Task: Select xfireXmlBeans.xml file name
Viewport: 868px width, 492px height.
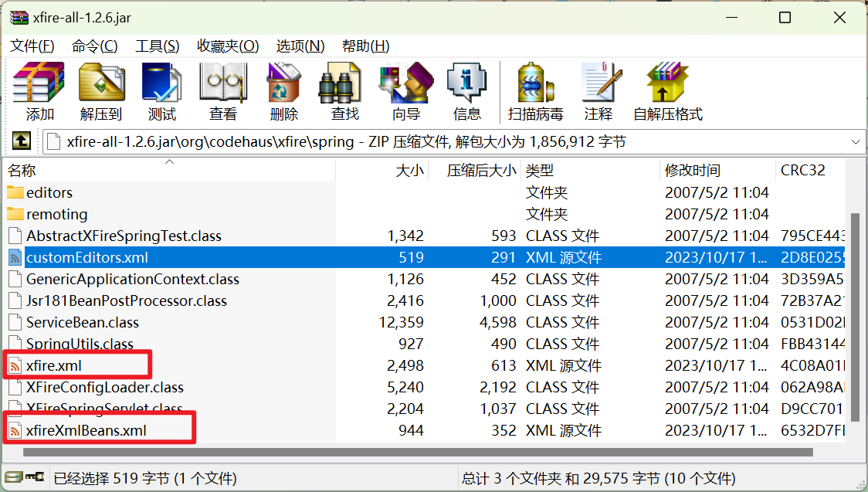Action: [x=86, y=430]
